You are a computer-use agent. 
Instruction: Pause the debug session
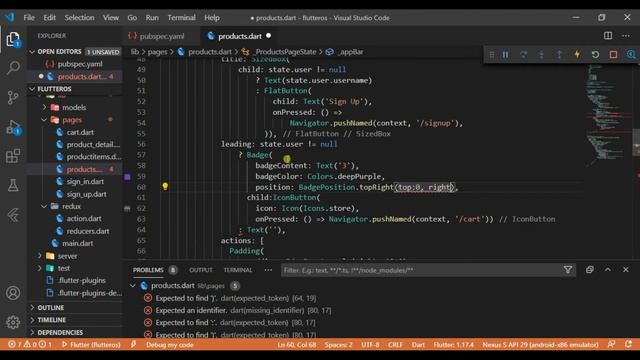[505, 54]
